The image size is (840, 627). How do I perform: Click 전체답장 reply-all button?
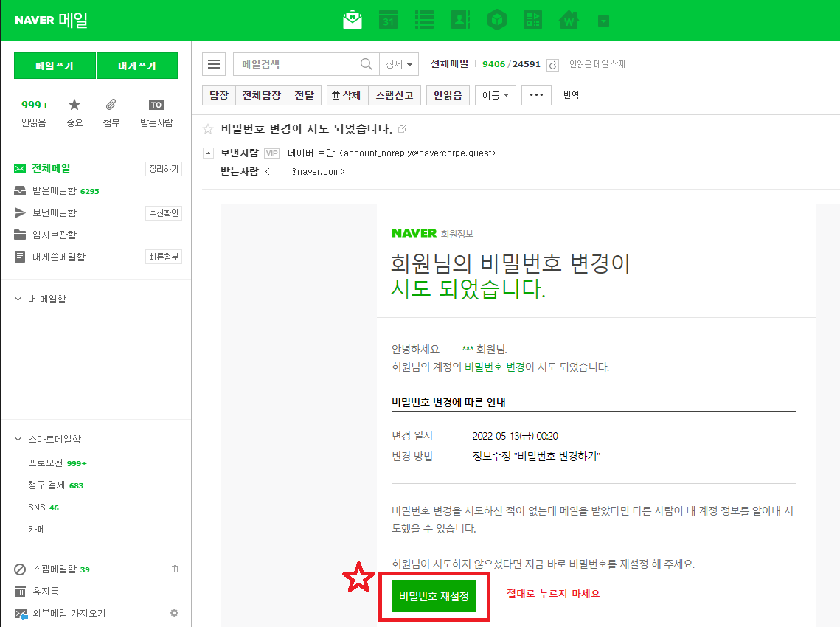click(261, 95)
